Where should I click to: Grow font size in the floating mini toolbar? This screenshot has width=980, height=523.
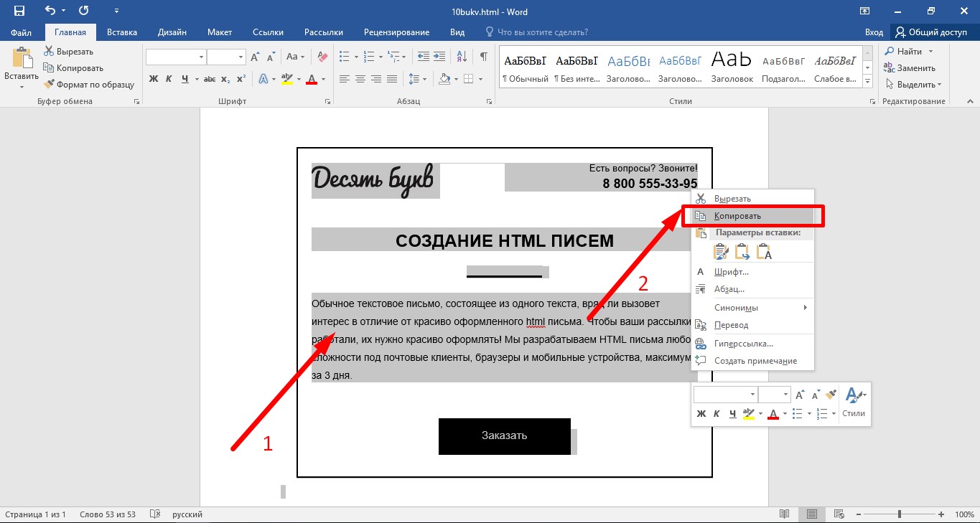(x=801, y=395)
